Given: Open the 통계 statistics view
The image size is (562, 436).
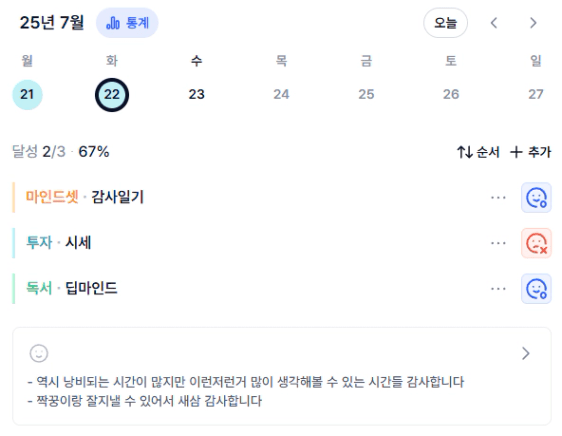Looking at the screenshot, I should (x=127, y=23).
